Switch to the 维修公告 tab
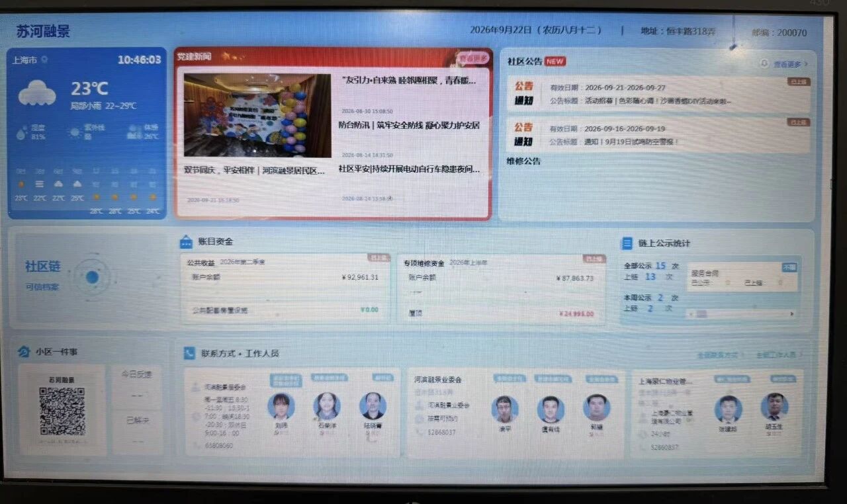 (x=524, y=161)
